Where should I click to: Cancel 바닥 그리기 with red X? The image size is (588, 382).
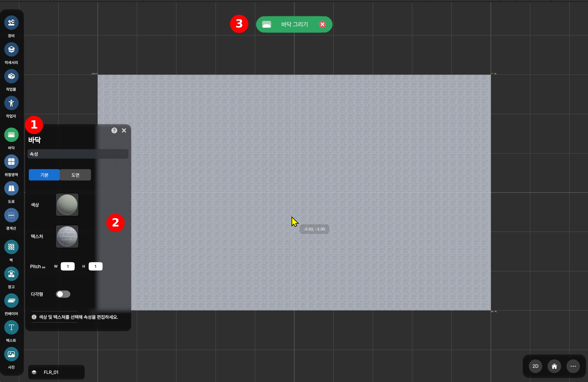tap(322, 24)
